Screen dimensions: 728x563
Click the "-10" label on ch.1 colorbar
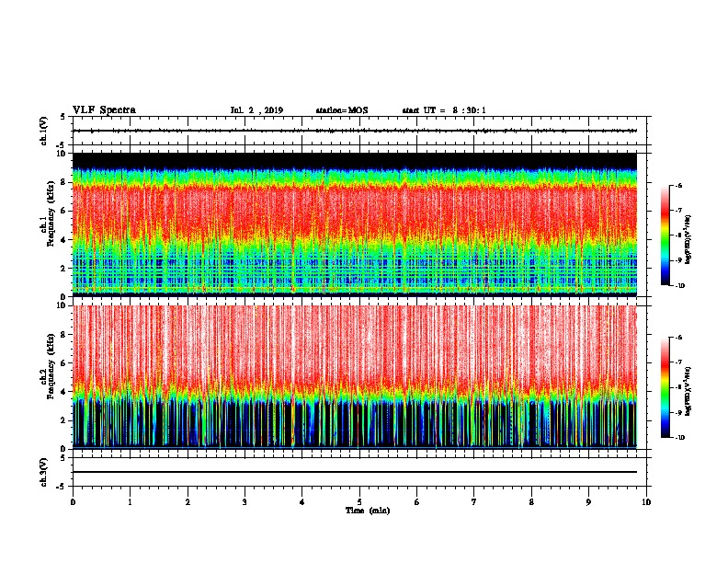point(679,285)
